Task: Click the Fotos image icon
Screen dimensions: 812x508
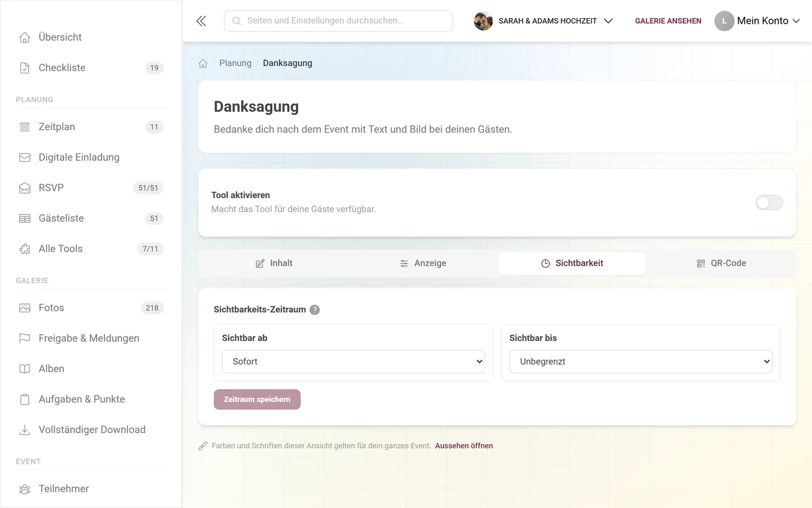Action: click(x=25, y=308)
